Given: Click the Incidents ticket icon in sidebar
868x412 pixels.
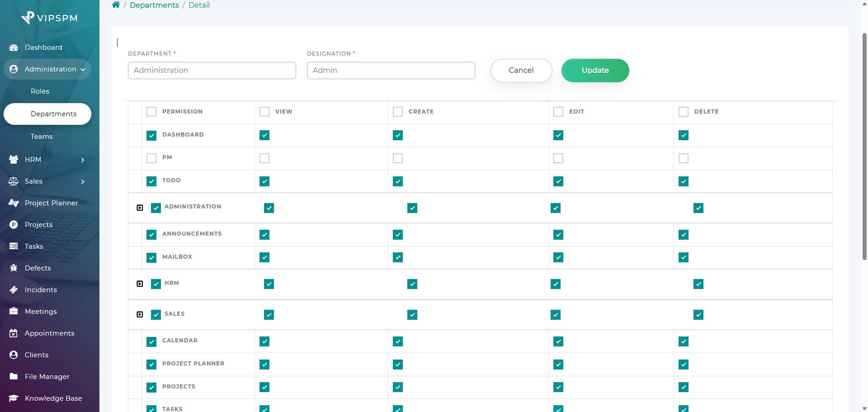Looking at the screenshot, I should (14, 290).
